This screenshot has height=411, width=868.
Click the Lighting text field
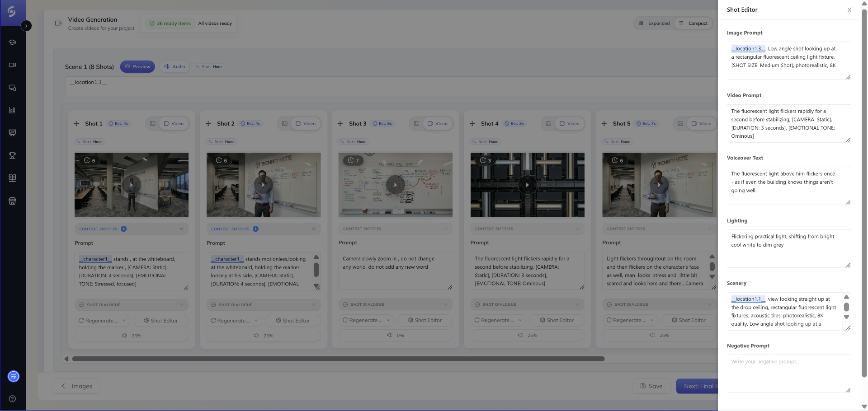[x=789, y=249]
